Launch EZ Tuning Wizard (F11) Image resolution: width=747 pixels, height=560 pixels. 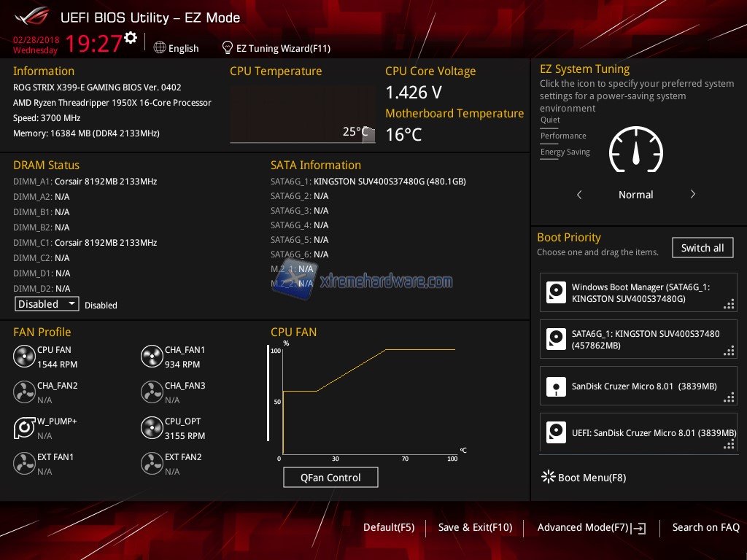[276, 48]
